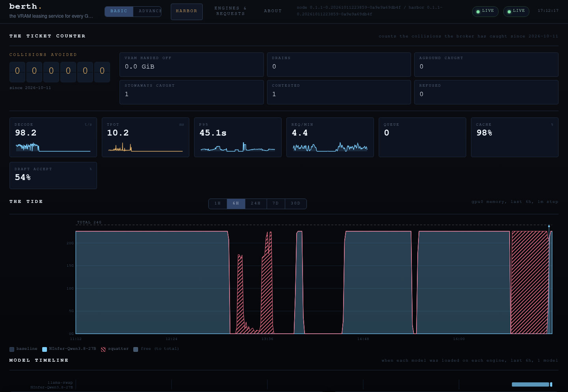Select the 30D time range

click(296, 204)
